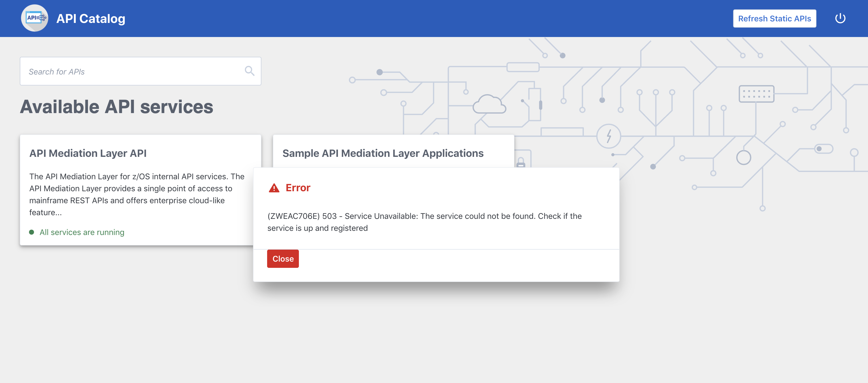Open Sample API Mediation Layer Applications tile
868x383 pixels.
[x=383, y=153]
